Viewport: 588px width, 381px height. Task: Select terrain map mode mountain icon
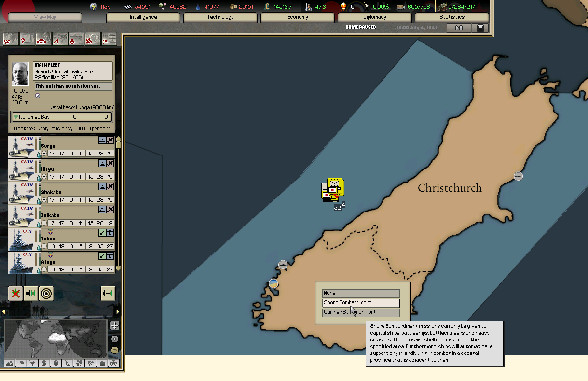tap(10, 363)
